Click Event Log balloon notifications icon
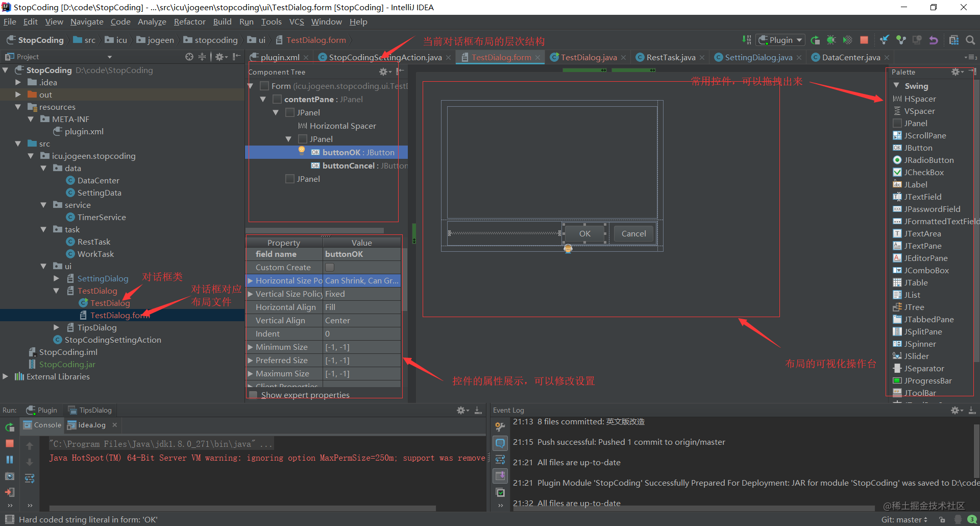The width and height of the screenshot is (980, 526). [500, 443]
